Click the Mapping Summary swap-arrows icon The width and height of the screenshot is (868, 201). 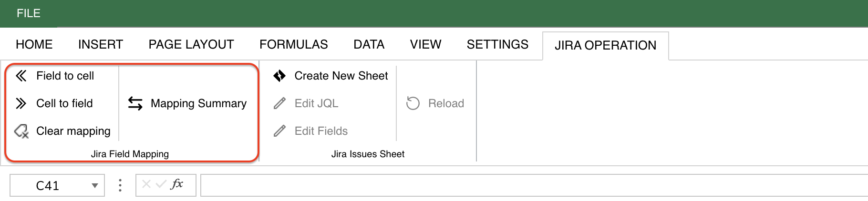(x=135, y=103)
